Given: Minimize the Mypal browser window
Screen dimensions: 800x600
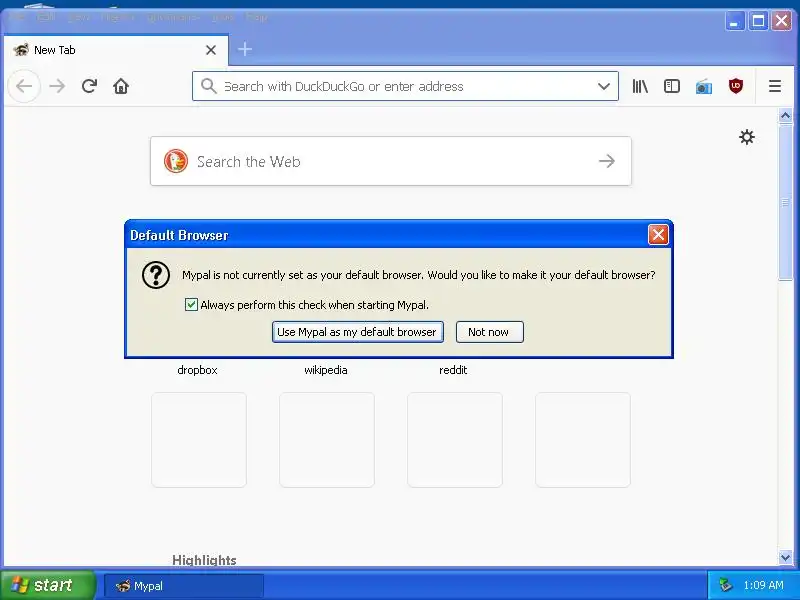Looking at the screenshot, I should [x=735, y=21].
